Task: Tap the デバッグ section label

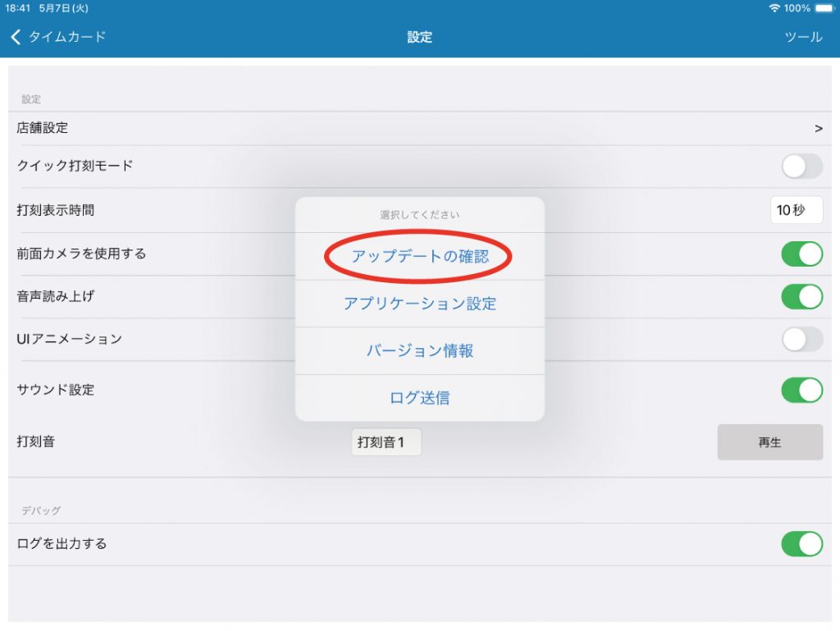Action: click(x=41, y=510)
